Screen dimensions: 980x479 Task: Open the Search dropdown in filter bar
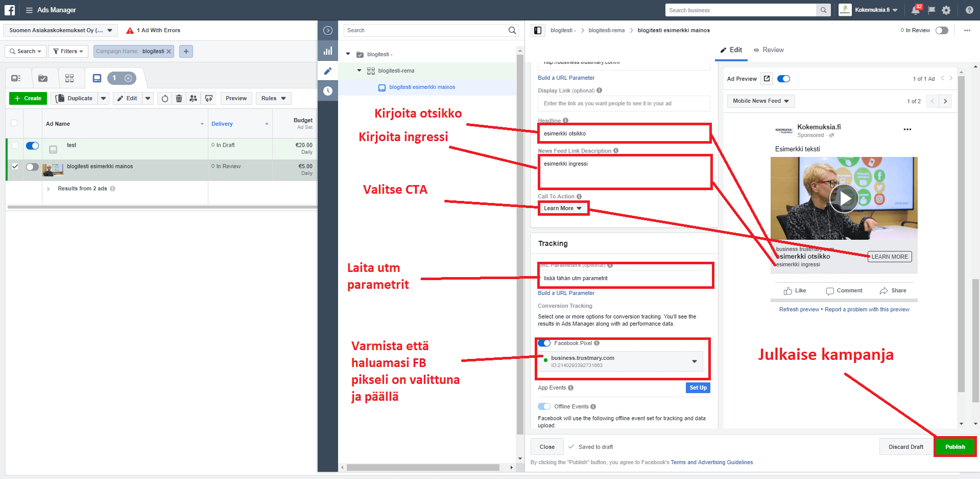(26, 51)
